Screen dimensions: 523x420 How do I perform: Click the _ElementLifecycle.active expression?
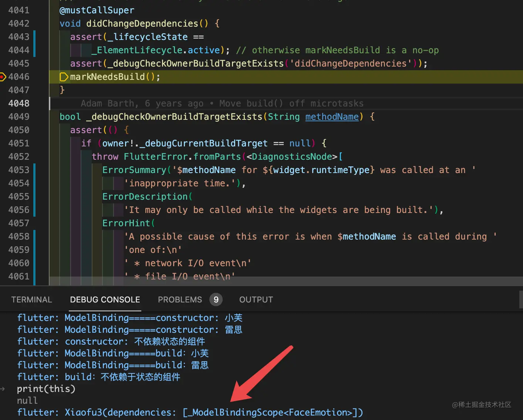click(x=156, y=50)
